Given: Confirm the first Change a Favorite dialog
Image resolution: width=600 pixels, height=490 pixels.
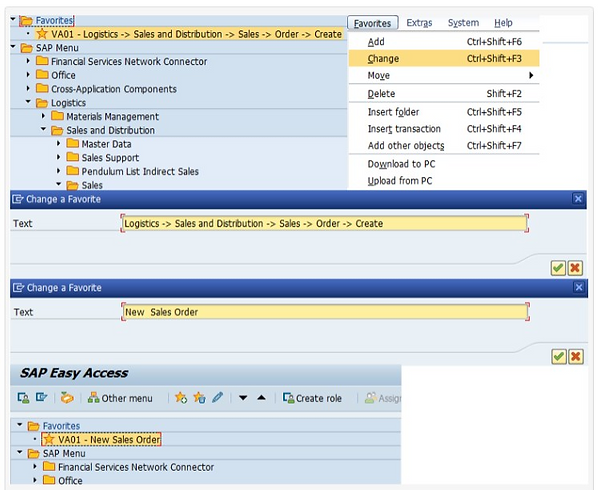Looking at the screenshot, I should click(558, 268).
